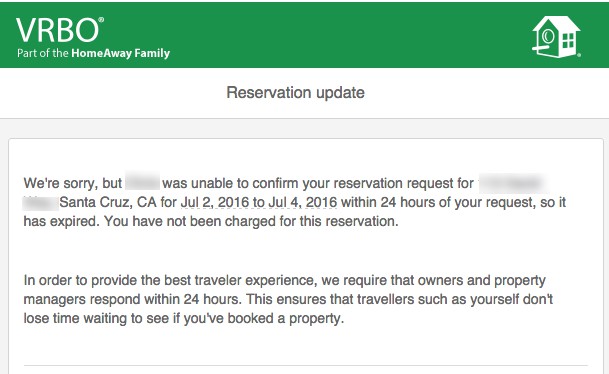
Task: Select the "Part of the HomeAway Family" tagline
Action: click(x=94, y=53)
